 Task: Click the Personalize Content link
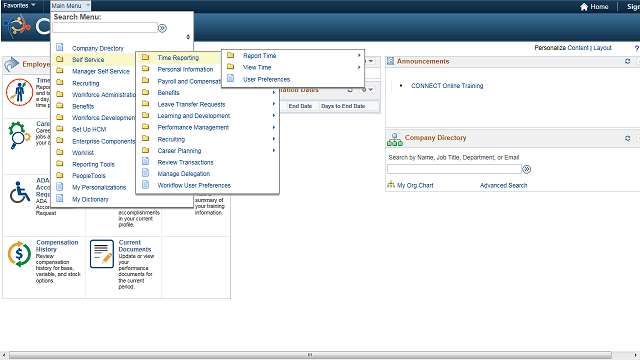coord(562,48)
